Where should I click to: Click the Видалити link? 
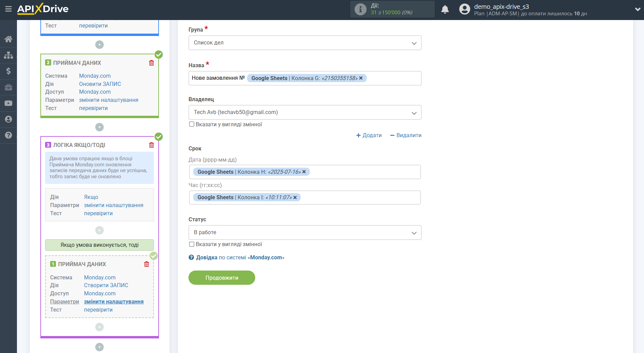pyautogui.click(x=406, y=135)
